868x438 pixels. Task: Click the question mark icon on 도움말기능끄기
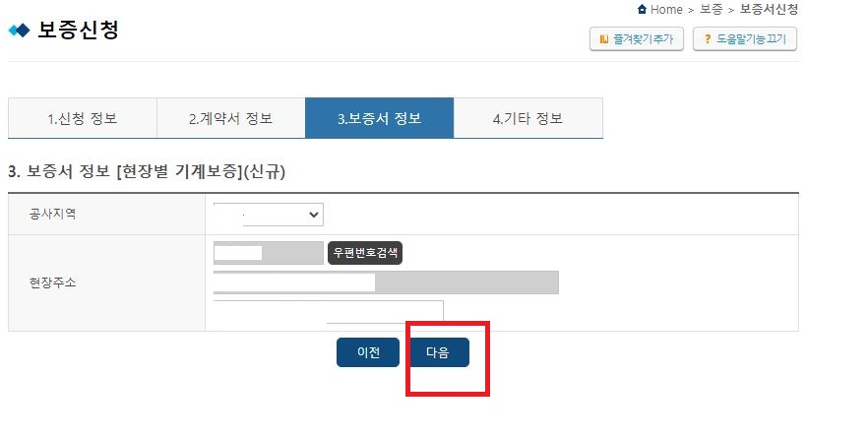(707, 39)
